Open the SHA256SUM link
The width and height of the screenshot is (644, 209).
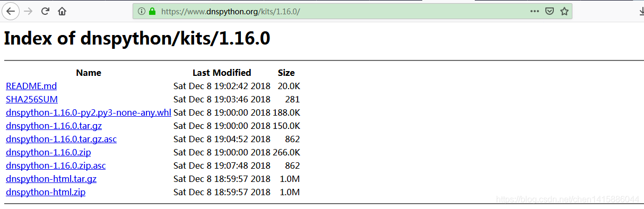[x=32, y=99]
